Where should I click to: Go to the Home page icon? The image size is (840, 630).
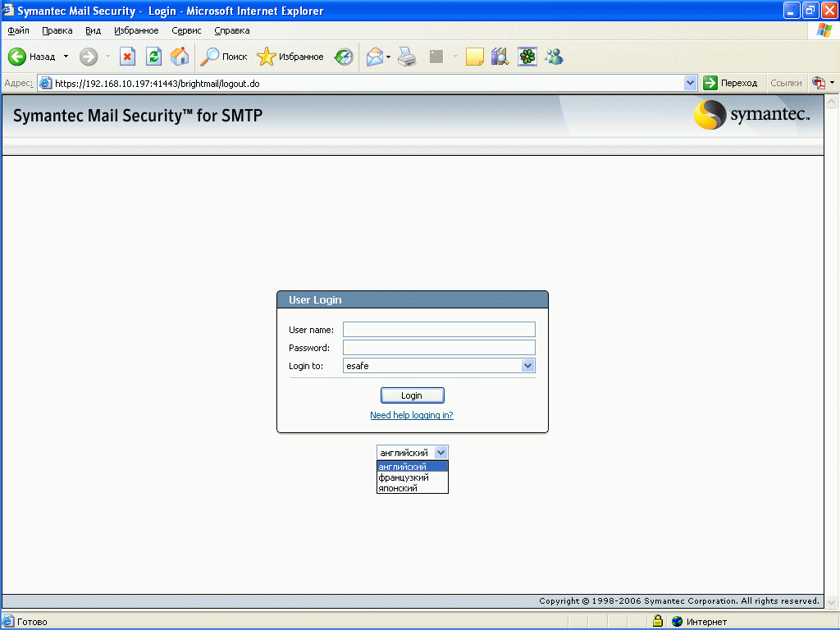(x=180, y=57)
